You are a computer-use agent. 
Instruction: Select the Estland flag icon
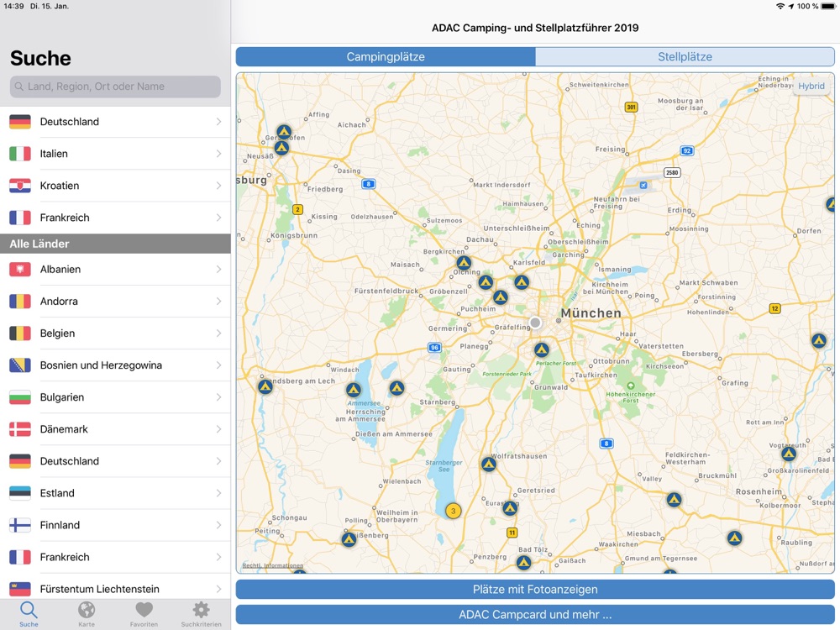coord(20,493)
